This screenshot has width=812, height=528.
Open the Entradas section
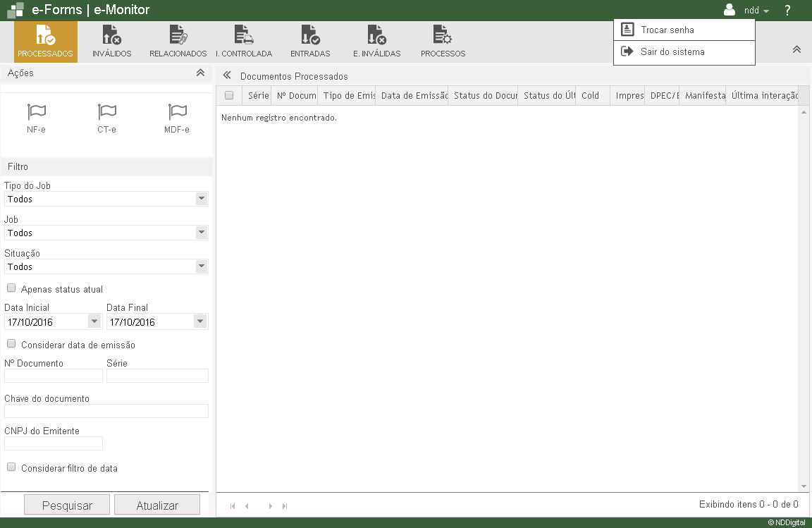pos(310,42)
